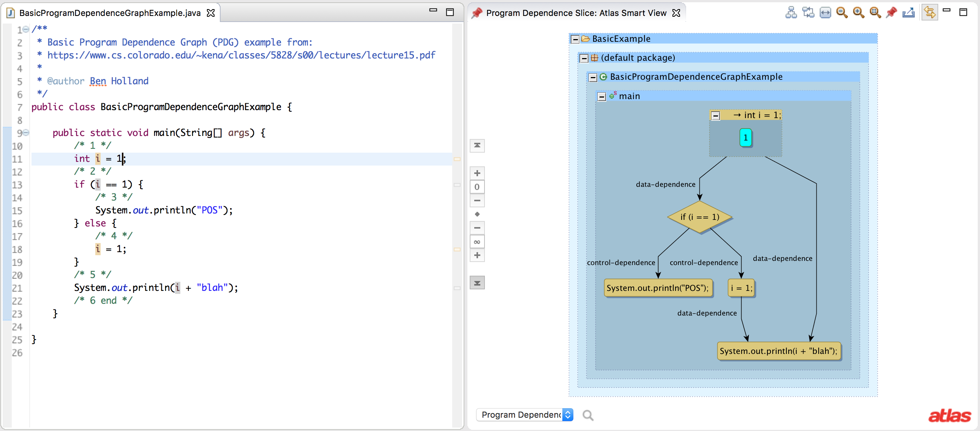Select the Program Dependence Slice: Atlas Smart View tab
The image size is (980, 431).
coord(576,13)
